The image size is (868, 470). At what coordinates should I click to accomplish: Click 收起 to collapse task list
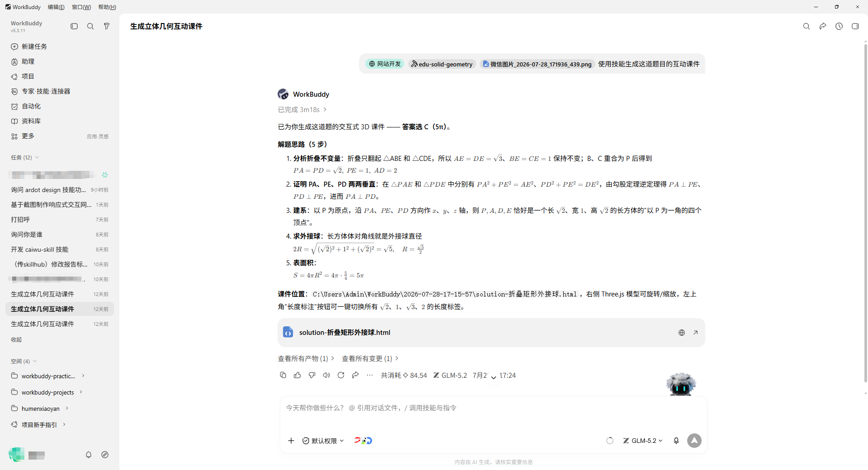coord(16,339)
